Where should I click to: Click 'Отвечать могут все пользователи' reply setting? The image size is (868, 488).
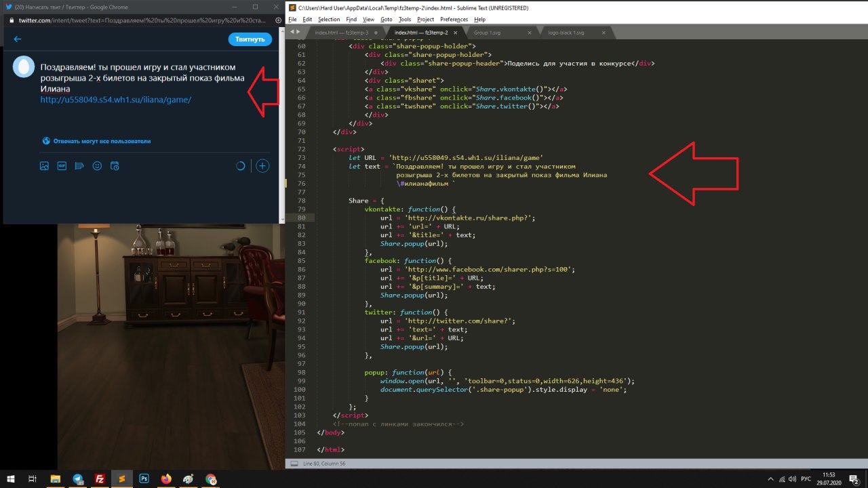click(102, 141)
